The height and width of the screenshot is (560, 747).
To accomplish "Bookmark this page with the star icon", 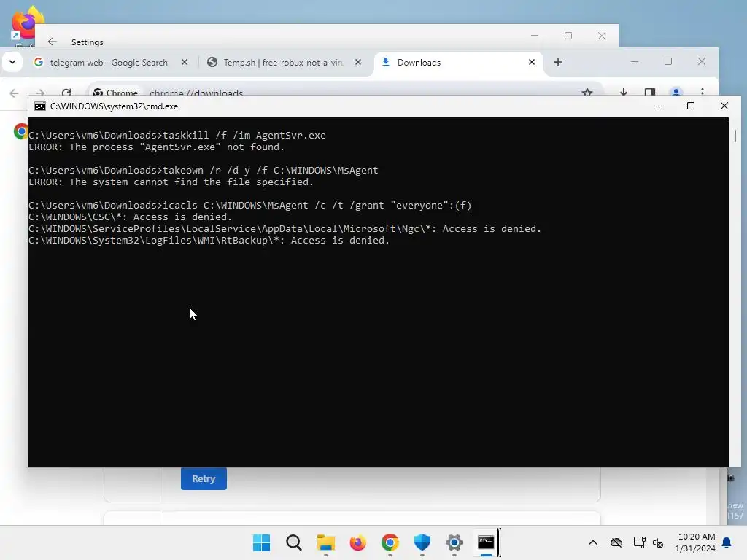I will pos(587,93).
